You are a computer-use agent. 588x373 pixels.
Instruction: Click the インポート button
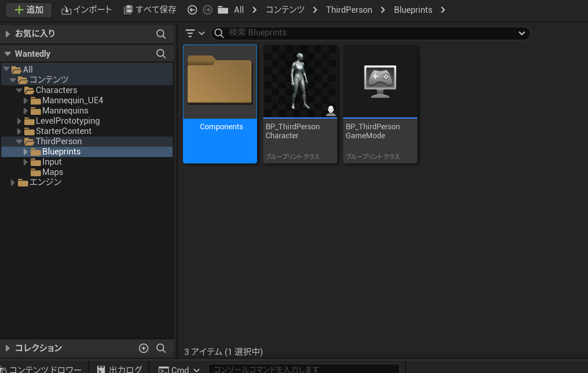pos(87,10)
